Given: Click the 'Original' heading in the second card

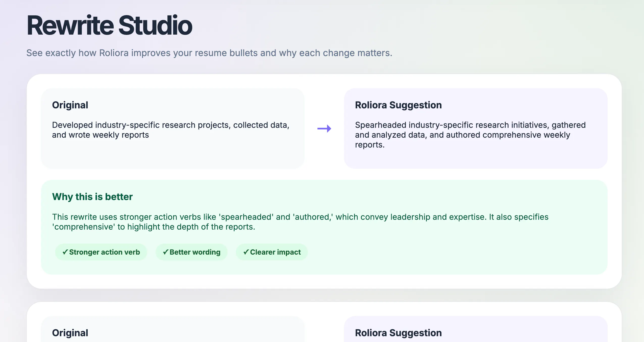Looking at the screenshot, I should click(70, 333).
